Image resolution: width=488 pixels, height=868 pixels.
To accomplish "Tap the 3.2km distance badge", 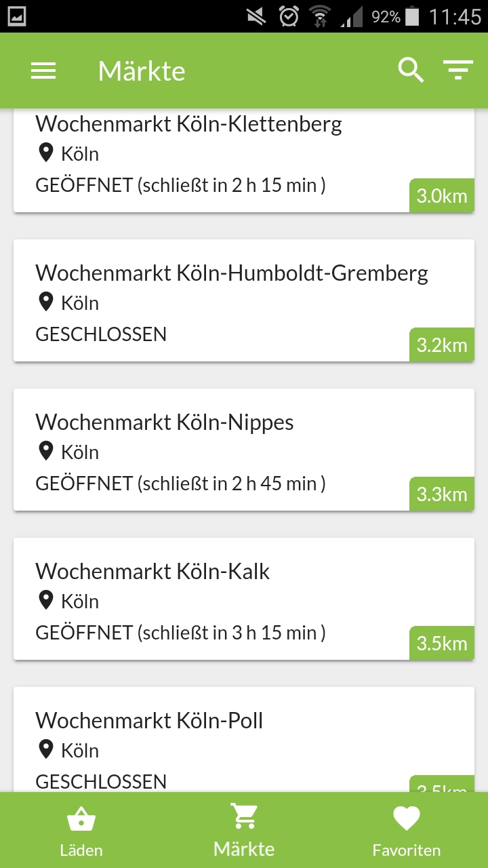I will coord(442,345).
